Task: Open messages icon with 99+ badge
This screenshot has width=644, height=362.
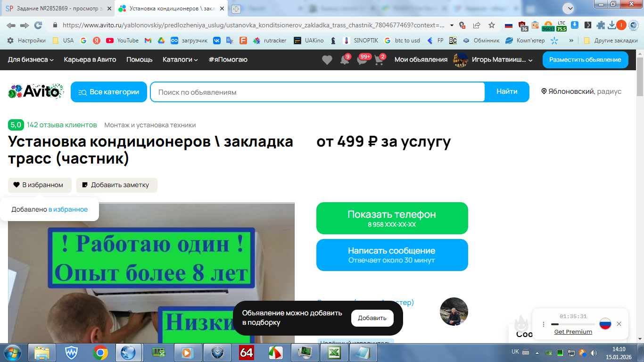Action: point(362,59)
